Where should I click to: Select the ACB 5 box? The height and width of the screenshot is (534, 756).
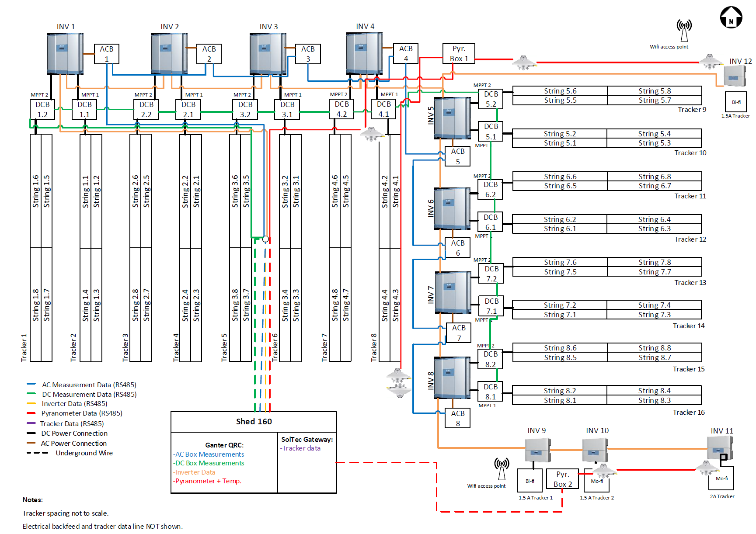pos(457,156)
